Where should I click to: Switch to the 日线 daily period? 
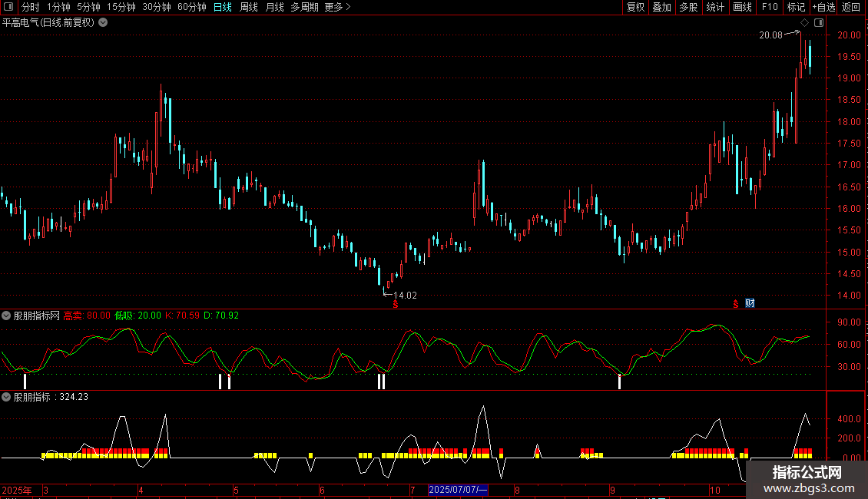(x=223, y=7)
